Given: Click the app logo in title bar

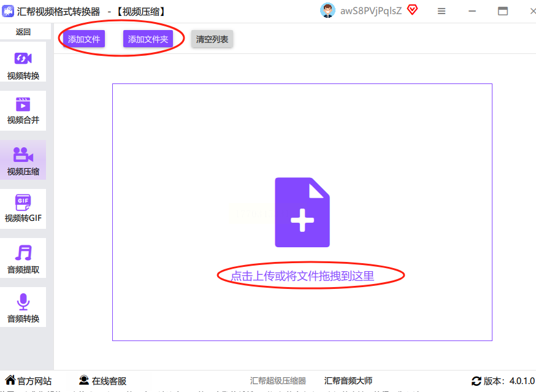Looking at the screenshot, I should (x=8, y=11).
